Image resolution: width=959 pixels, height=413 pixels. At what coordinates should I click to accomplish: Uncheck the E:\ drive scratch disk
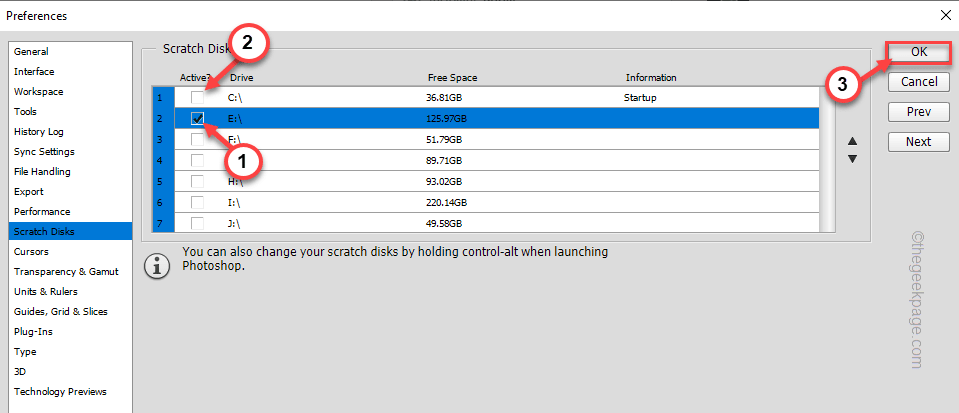tap(198, 119)
